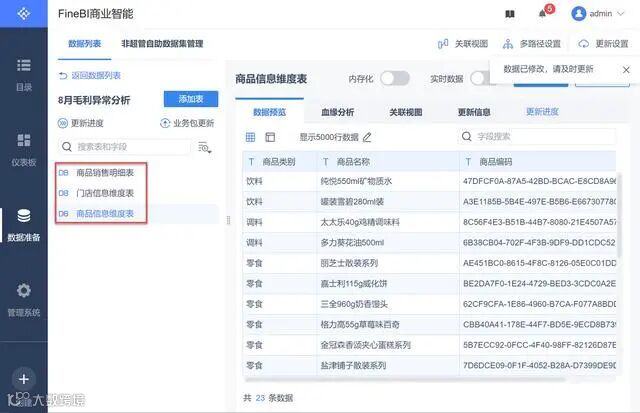Click the 格力高55g草莓味百奇 cell
Viewport: 640px width, 413px height.
click(388, 324)
